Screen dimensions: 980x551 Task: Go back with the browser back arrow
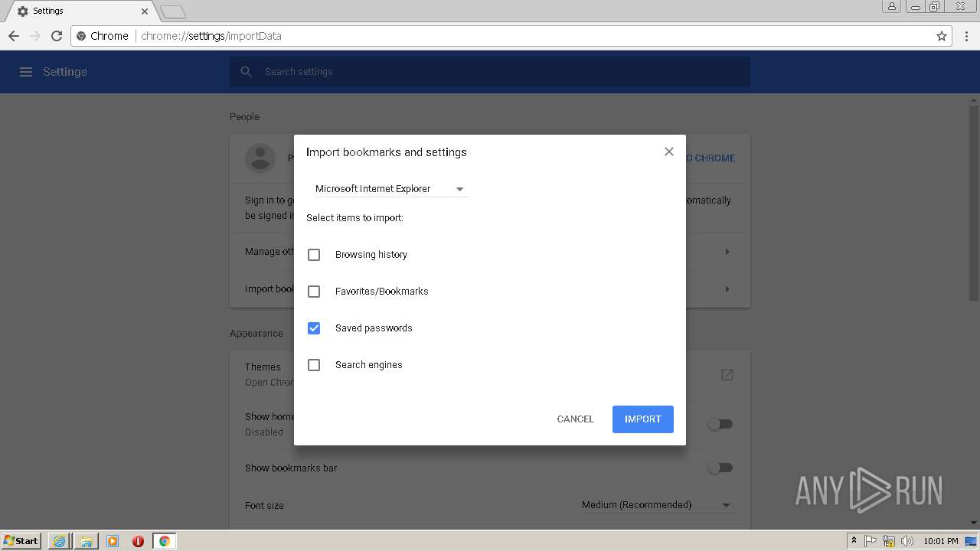(x=14, y=36)
